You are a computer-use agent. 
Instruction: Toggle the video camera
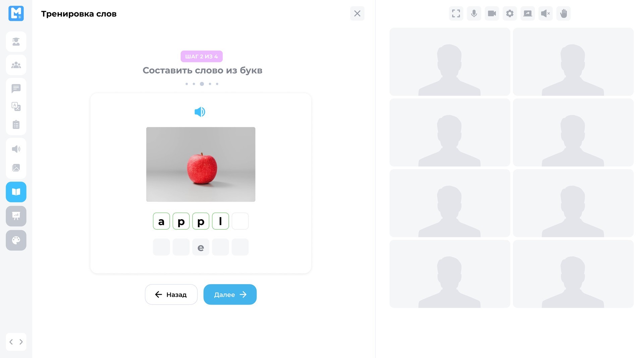pyautogui.click(x=492, y=13)
